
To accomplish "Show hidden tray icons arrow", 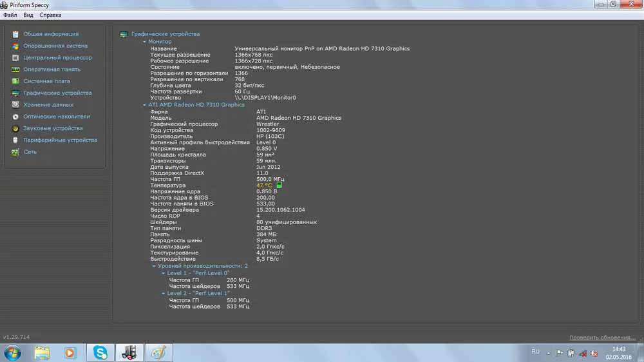I will 548,353.
